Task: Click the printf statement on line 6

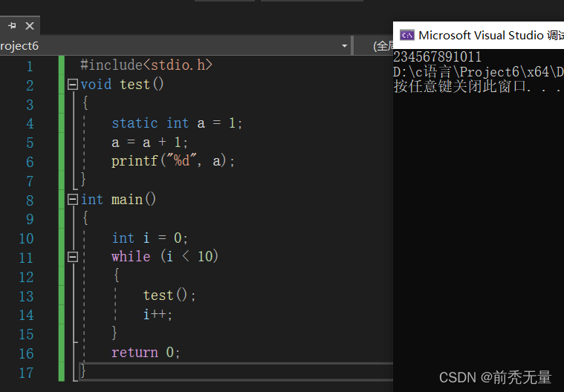Action: coord(173,161)
